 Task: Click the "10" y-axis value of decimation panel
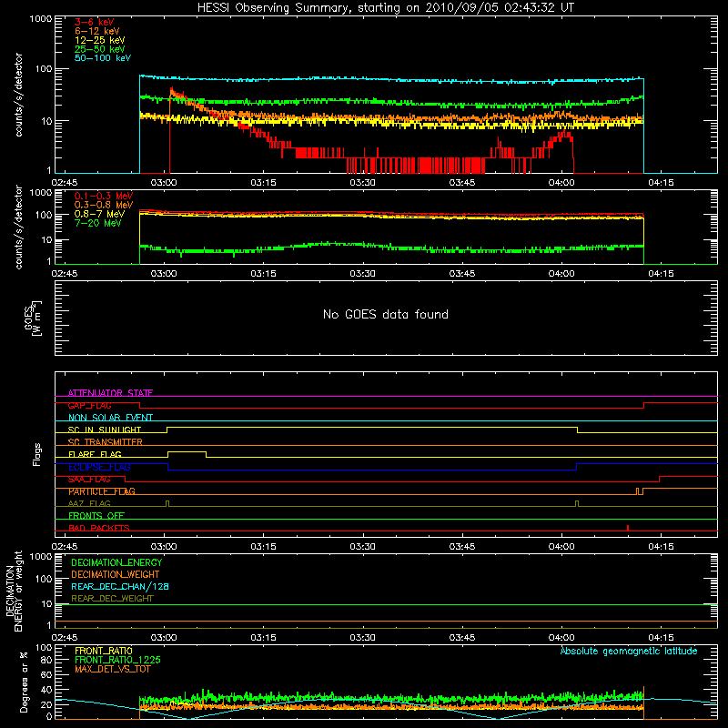(x=46, y=603)
